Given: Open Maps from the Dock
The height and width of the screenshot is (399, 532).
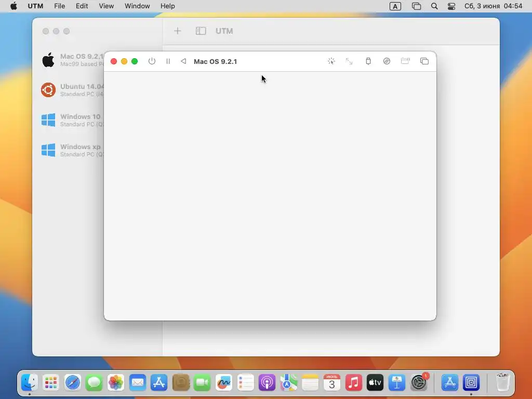Looking at the screenshot, I should pos(289,383).
